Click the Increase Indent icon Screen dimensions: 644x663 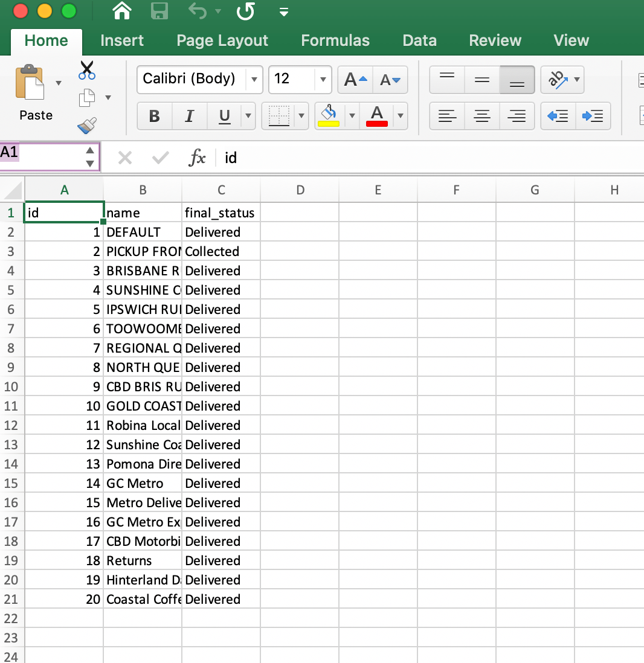(x=593, y=116)
